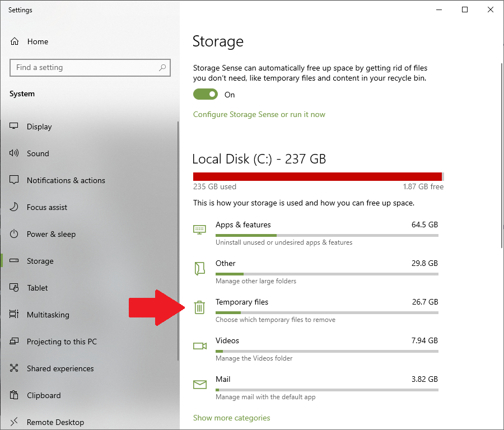
Task: Click the Mail envelope icon
Action: click(x=199, y=384)
